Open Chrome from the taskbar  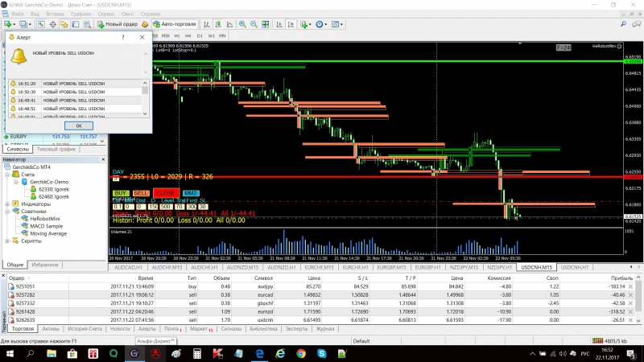click(301, 353)
